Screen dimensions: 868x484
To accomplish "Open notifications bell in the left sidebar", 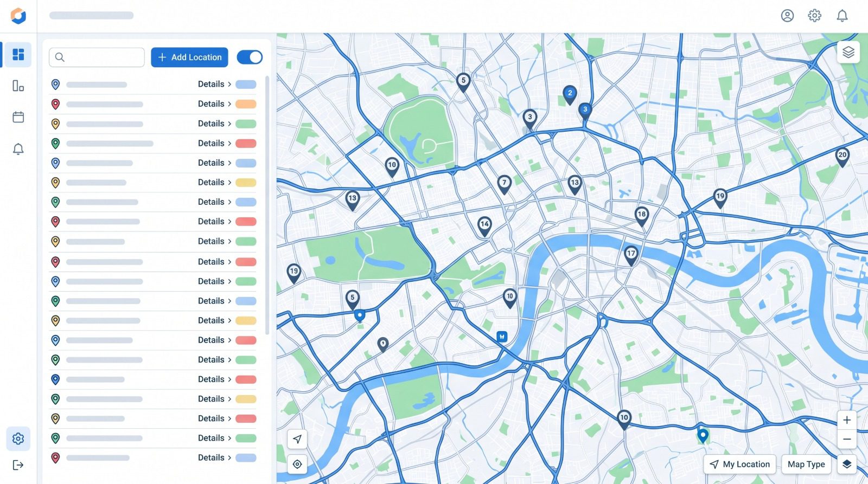I will tap(18, 149).
